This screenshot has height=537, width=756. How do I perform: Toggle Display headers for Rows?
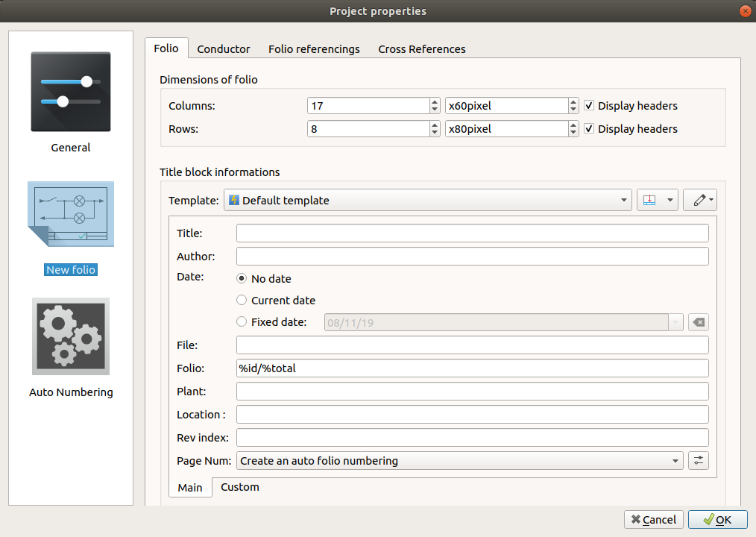[x=589, y=128]
